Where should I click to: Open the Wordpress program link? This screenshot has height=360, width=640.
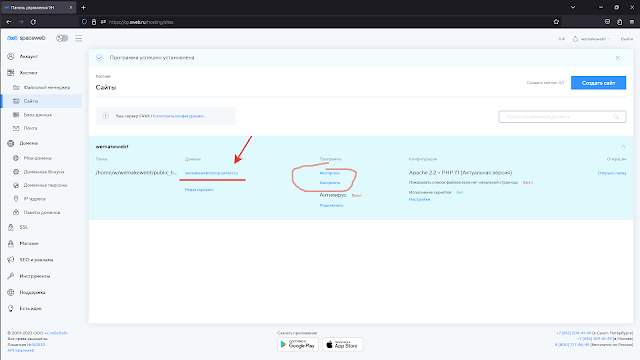(330, 173)
